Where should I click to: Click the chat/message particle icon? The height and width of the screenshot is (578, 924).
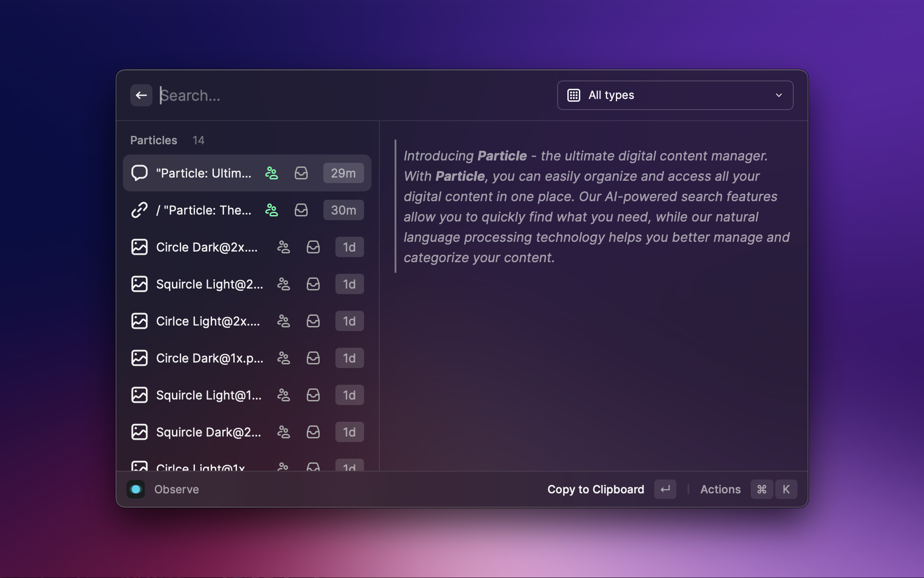pos(140,172)
